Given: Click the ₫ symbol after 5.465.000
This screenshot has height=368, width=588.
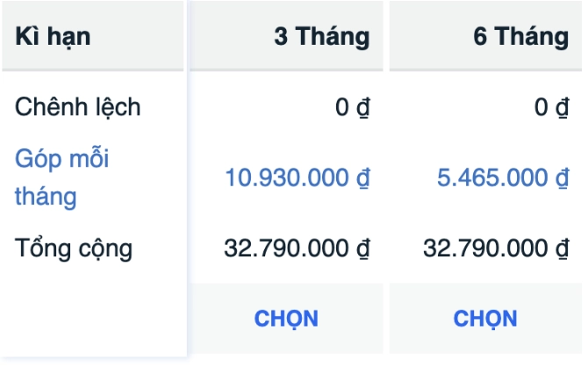Looking at the screenshot, I should tap(562, 178).
